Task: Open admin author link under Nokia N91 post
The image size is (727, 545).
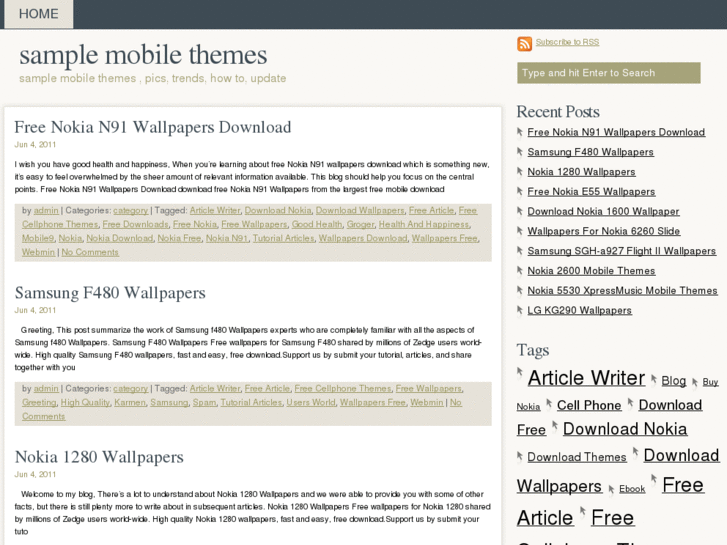Action: point(46,211)
